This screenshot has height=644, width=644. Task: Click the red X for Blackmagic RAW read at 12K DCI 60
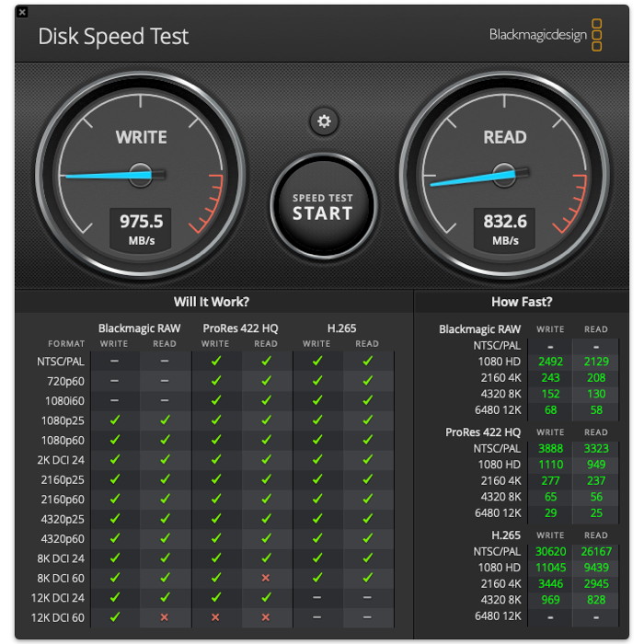point(165,617)
